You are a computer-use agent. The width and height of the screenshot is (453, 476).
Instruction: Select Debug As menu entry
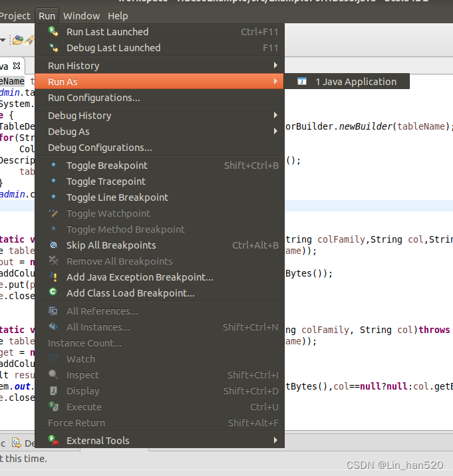pos(160,132)
